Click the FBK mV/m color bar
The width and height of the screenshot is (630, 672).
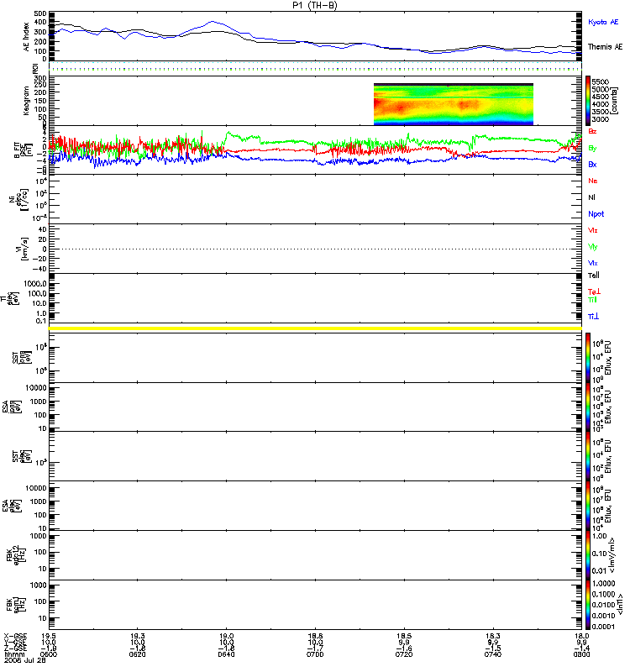(588, 555)
